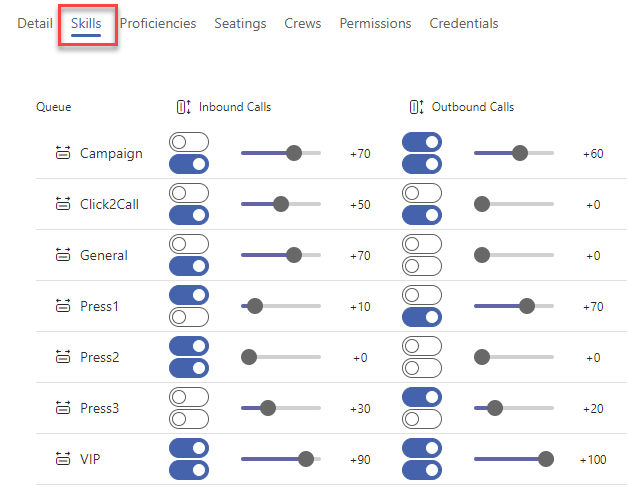Click the Press1 queue icon
627x503 pixels.
pyautogui.click(x=63, y=306)
